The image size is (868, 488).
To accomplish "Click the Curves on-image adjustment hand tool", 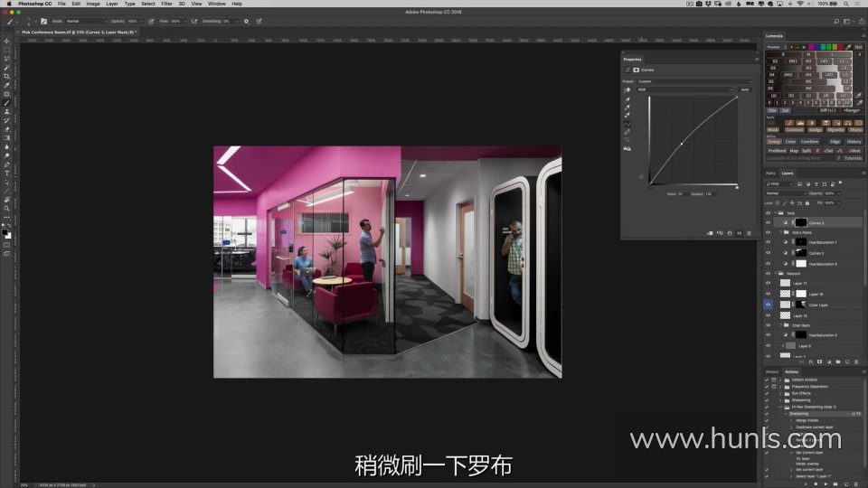I will coord(627,90).
